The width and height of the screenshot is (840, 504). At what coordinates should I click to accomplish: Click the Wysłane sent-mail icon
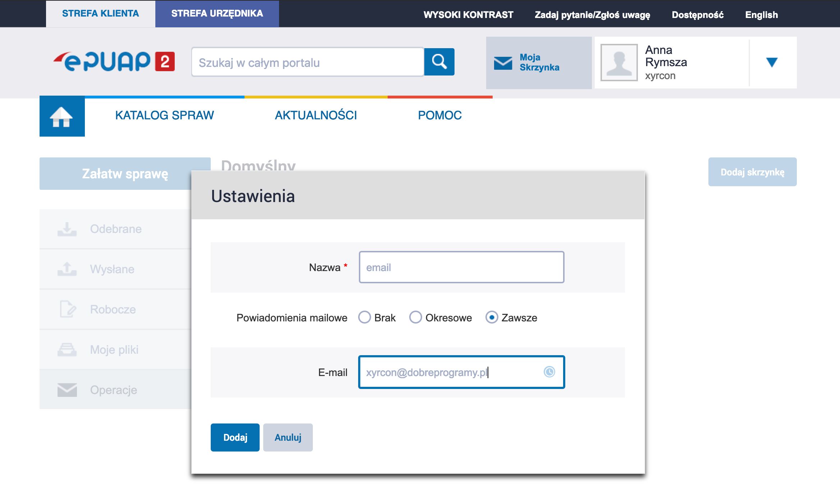tap(67, 269)
